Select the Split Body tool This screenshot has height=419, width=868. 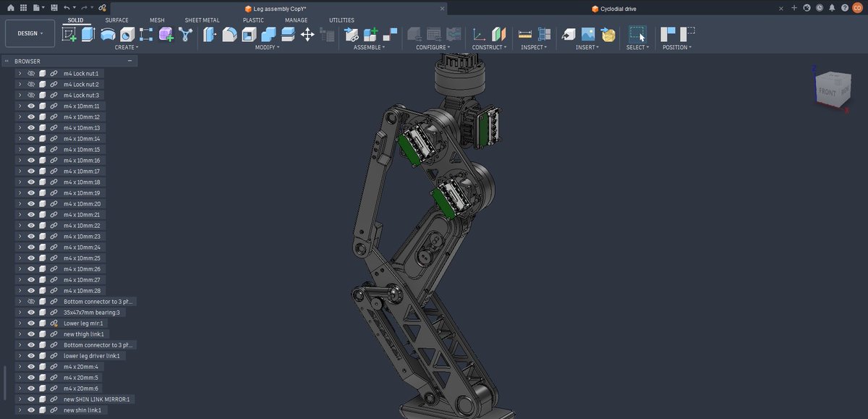(x=287, y=34)
